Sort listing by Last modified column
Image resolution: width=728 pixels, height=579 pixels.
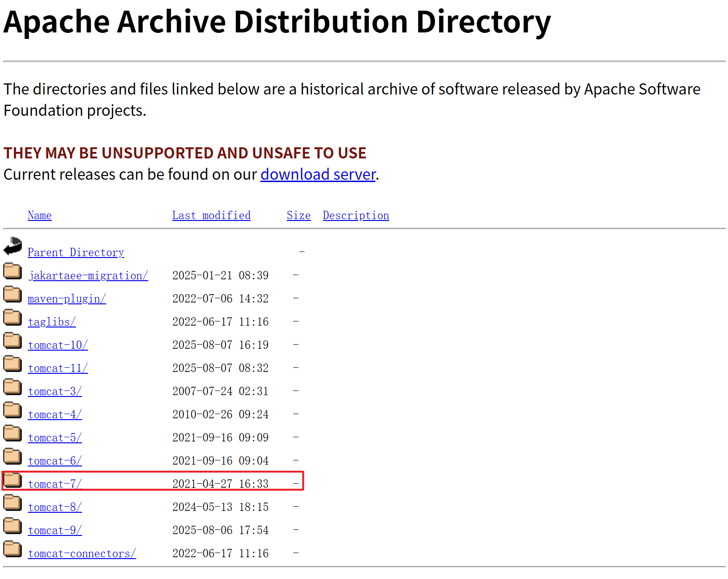pos(211,215)
